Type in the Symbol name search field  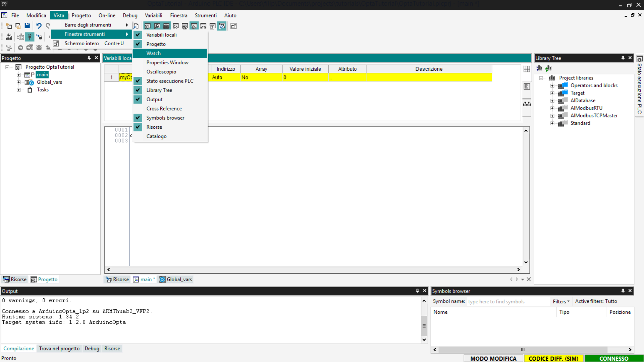pos(508,302)
